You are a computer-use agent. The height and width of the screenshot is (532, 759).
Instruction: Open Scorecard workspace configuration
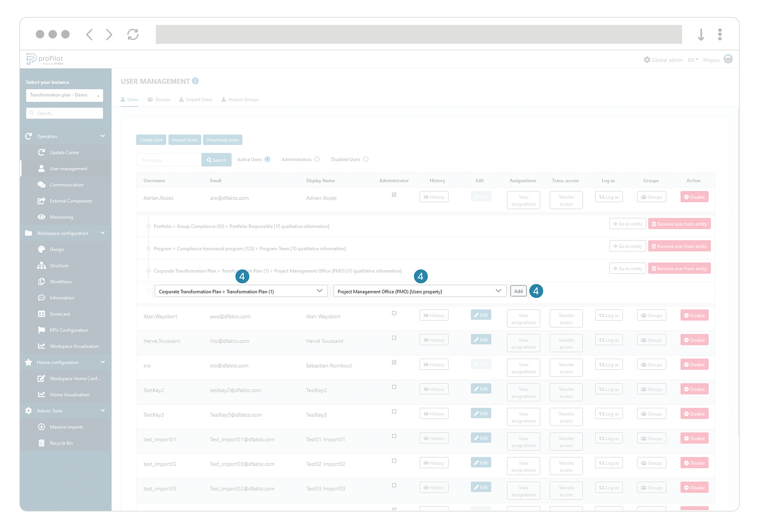click(60, 314)
